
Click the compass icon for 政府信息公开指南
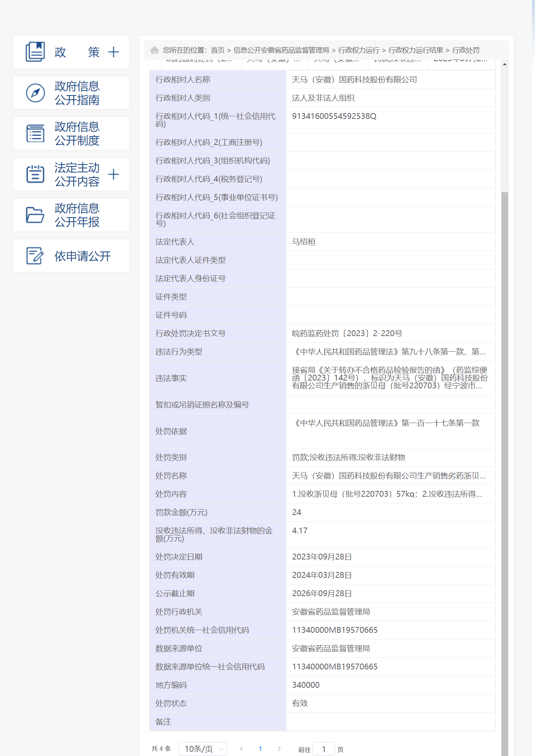35,93
